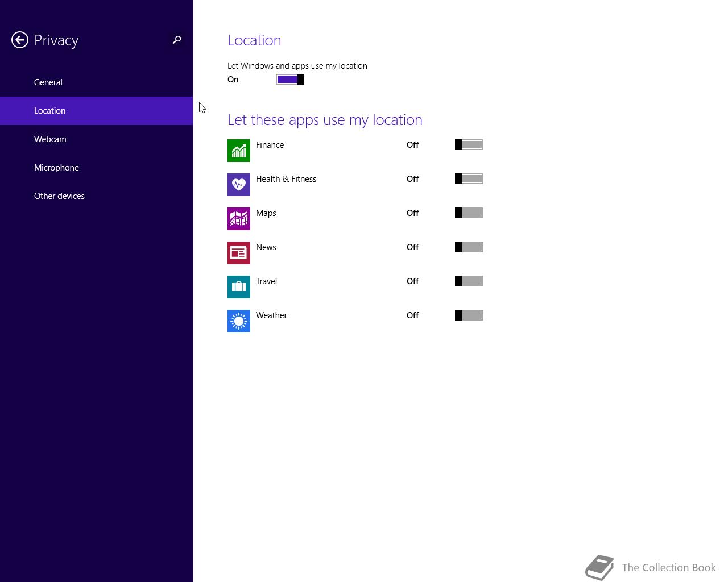Click the Health & Fitness heart icon

pyautogui.click(x=239, y=185)
